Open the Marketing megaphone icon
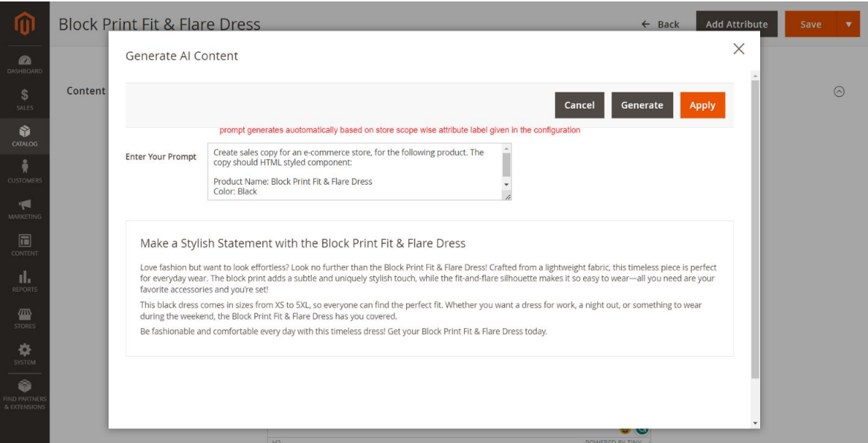868x443 pixels. 25,208
